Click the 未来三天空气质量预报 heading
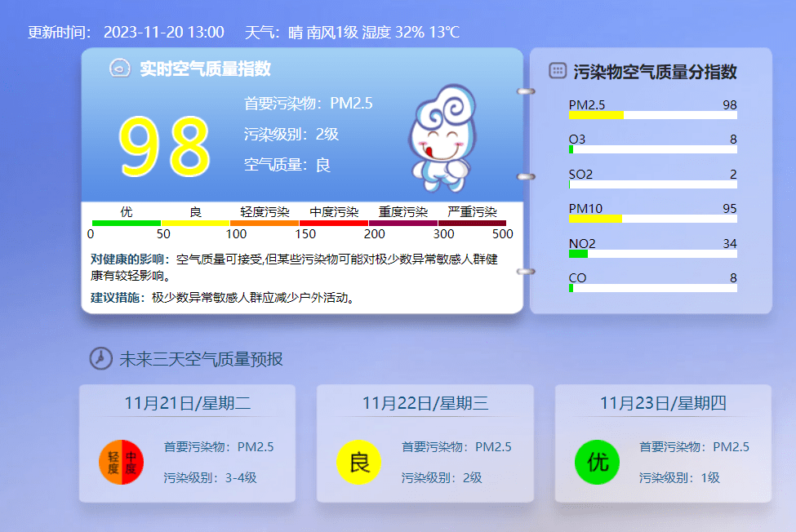Image resolution: width=796 pixels, height=532 pixels. coord(201,359)
